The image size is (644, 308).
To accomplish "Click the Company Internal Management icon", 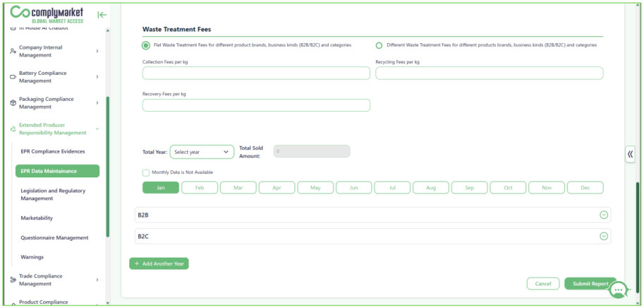I will 13,52.
